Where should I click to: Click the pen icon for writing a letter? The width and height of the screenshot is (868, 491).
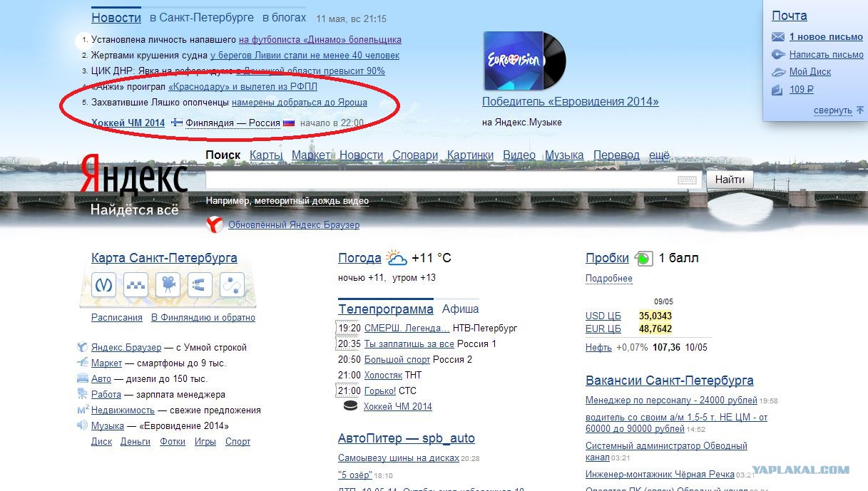point(778,54)
